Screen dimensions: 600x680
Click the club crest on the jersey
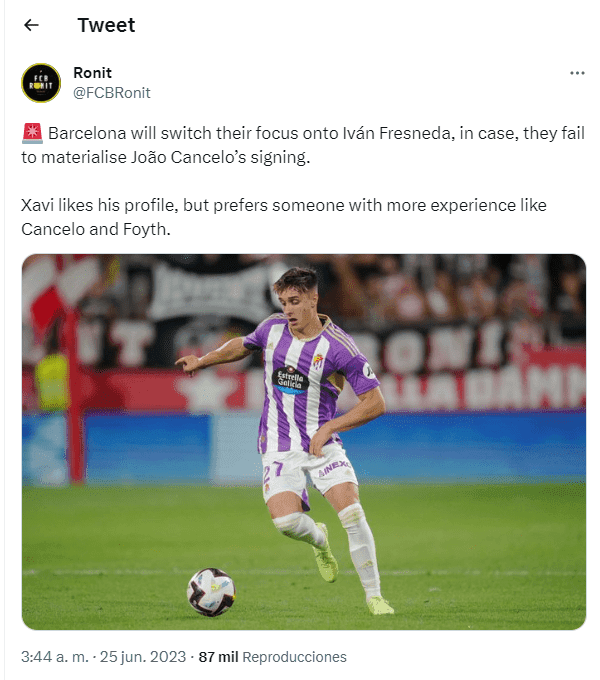tap(318, 361)
